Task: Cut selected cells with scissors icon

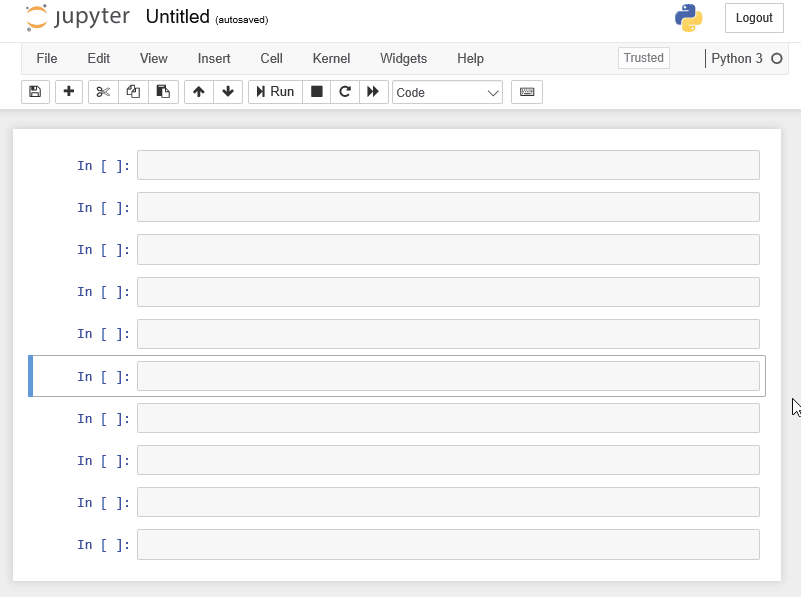Action: (103, 92)
